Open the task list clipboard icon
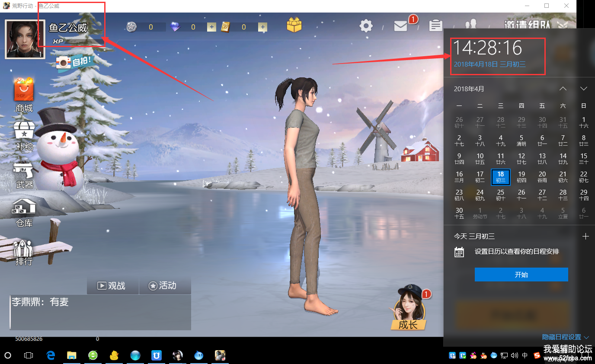595x364 pixels. (435, 26)
